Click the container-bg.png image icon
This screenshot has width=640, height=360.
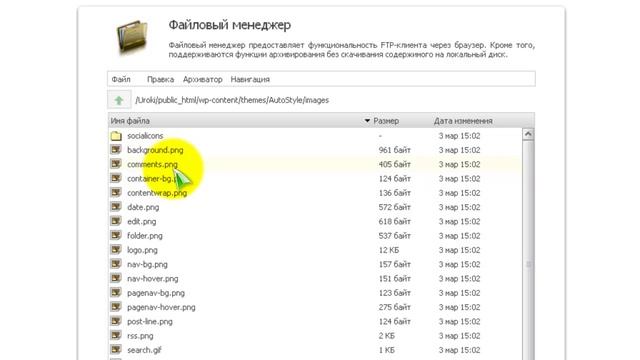[116, 178]
